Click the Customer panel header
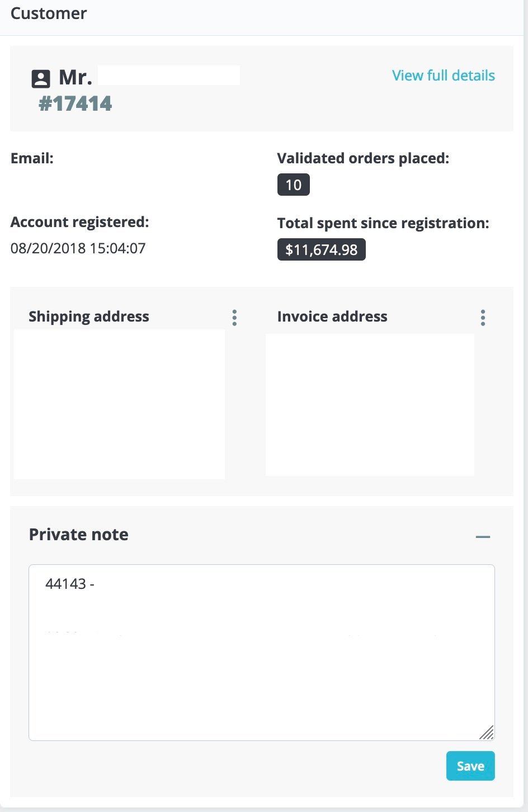 tap(49, 13)
